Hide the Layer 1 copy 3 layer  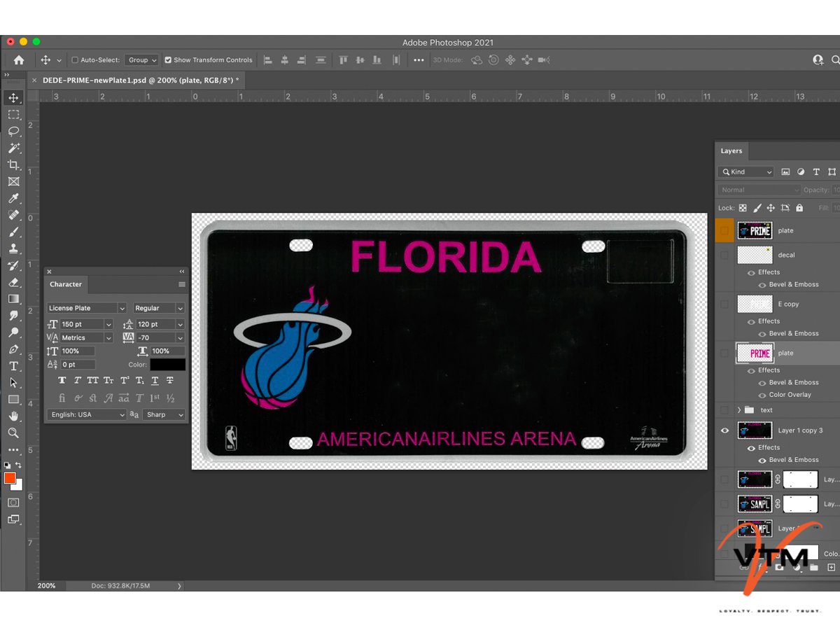click(724, 430)
